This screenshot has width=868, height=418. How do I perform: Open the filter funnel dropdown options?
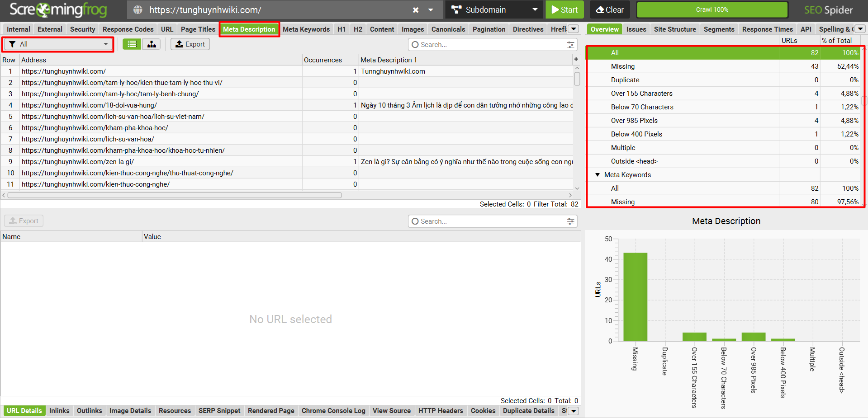pos(11,44)
